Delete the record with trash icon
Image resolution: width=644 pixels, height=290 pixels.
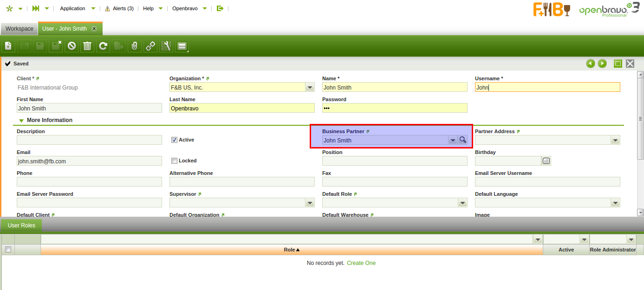pyautogui.click(x=87, y=46)
